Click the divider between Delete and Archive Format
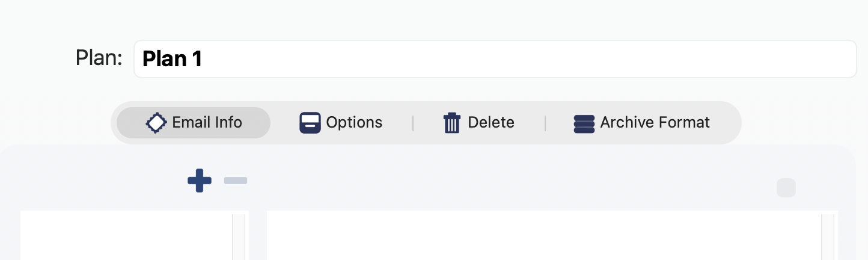The height and width of the screenshot is (260, 868). tap(545, 123)
